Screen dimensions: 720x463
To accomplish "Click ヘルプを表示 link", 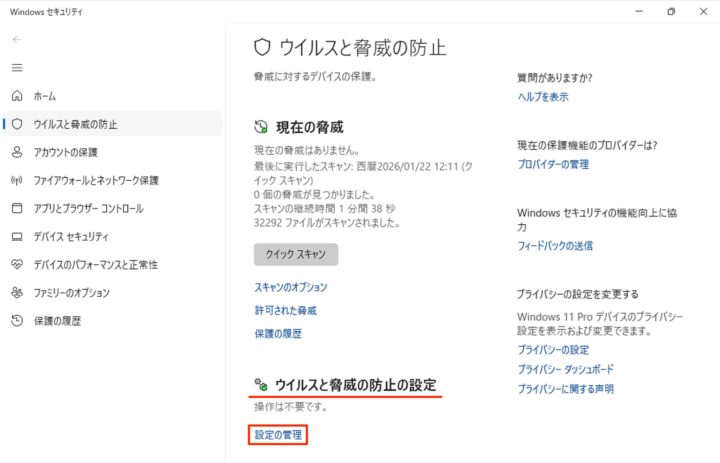I will pyautogui.click(x=543, y=97).
